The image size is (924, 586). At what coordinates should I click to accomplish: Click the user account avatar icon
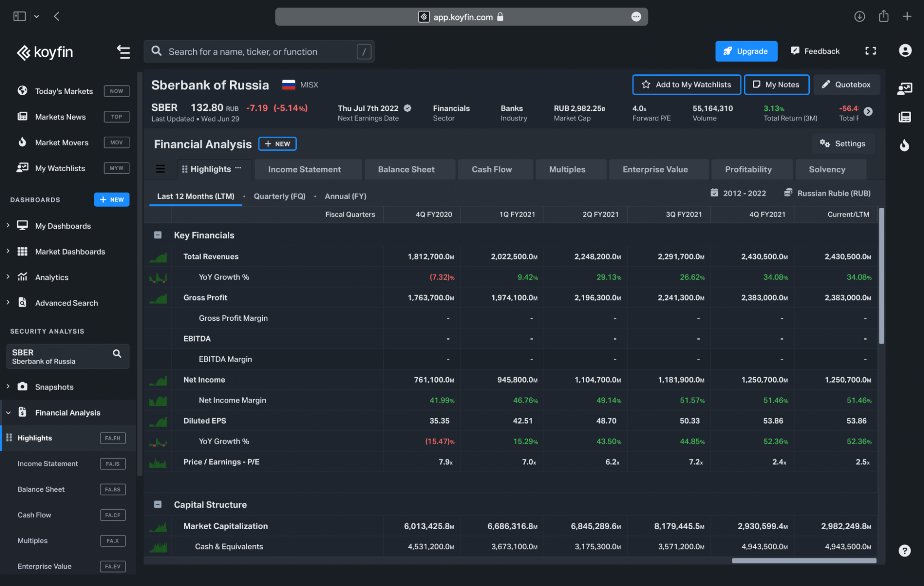point(905,50)
